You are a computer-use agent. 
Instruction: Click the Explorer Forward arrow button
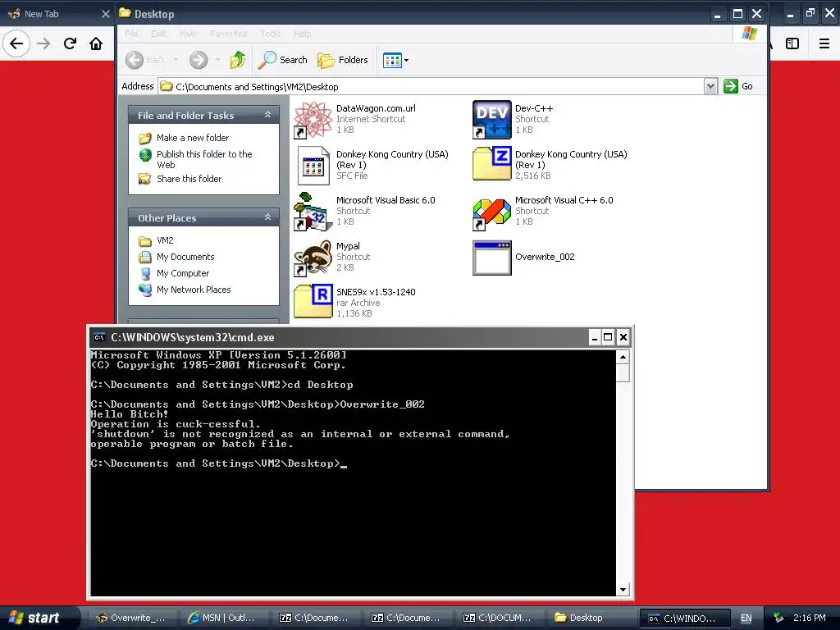point(199,60)
